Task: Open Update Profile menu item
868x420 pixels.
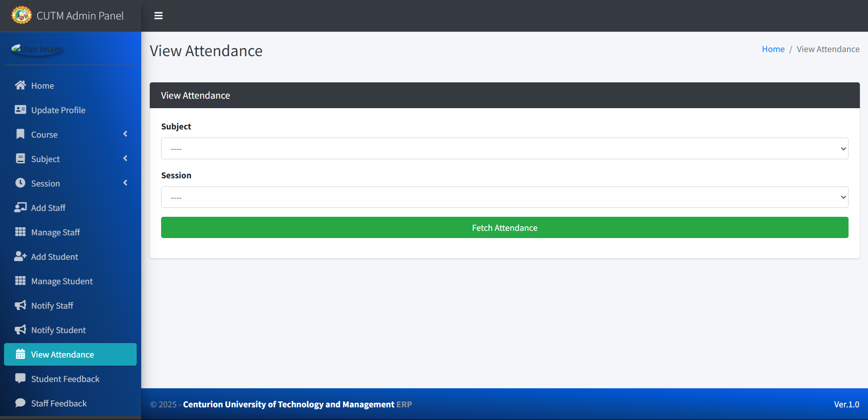Action: pos(70,110)
